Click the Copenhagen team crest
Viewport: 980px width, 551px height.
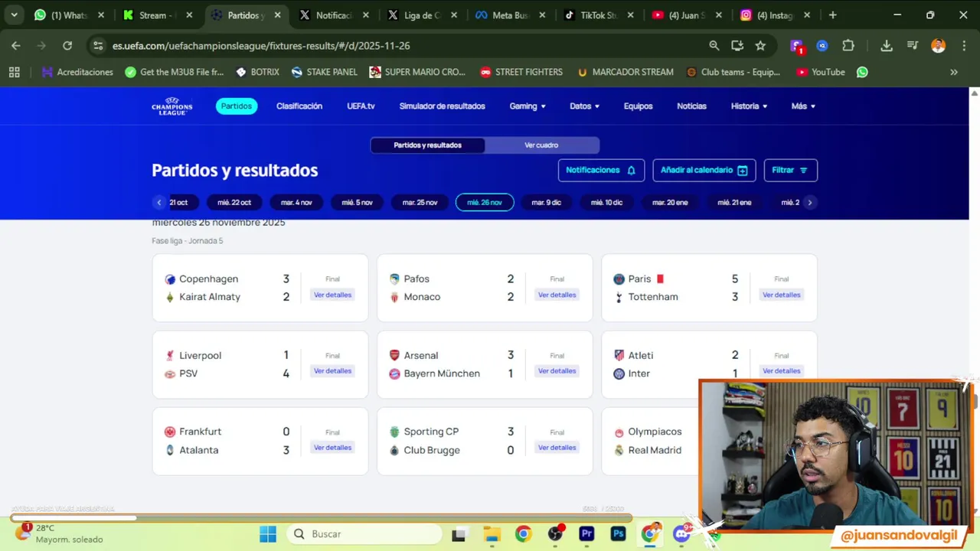pyautogui.click(x=170, y=279)
